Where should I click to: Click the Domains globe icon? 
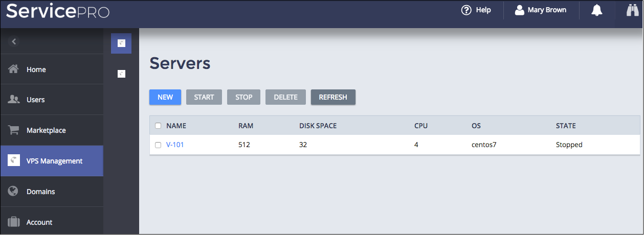pos(14,192)
